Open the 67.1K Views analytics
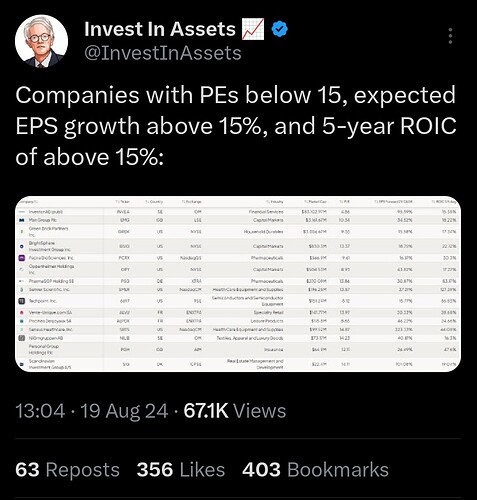The height and width of the screenshot is (500, 477). (235, 411)
